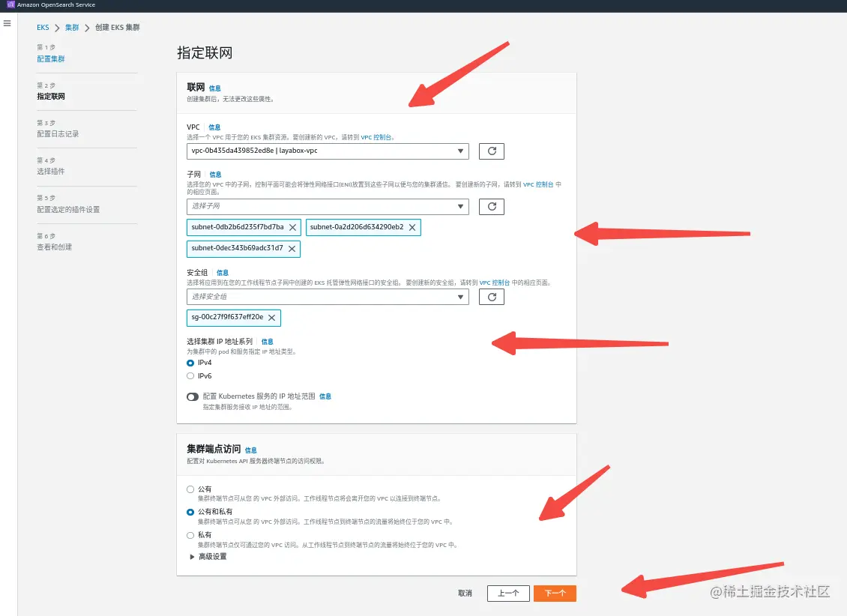847x616 pixels.
Task: Click the subnet-0db2b6d235f7bd7ba tag text
Action: pyautogui.click(x=237, y=227)
